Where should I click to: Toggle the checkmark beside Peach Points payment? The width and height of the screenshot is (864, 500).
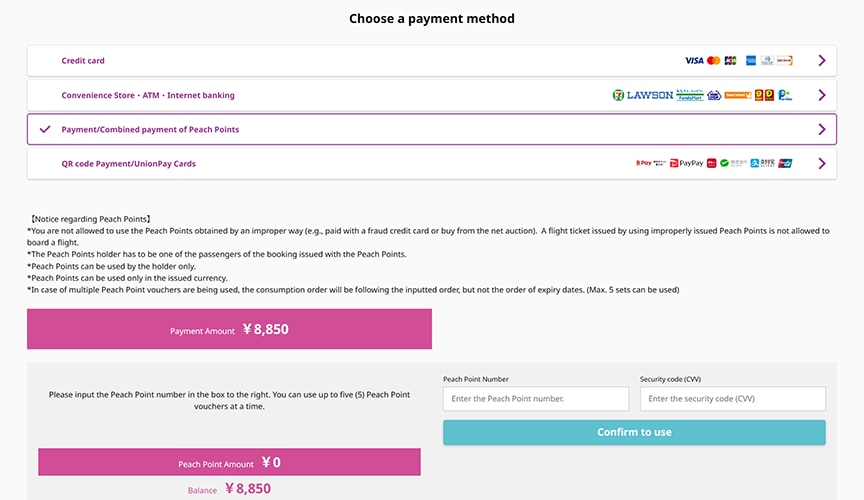point(45,130)
